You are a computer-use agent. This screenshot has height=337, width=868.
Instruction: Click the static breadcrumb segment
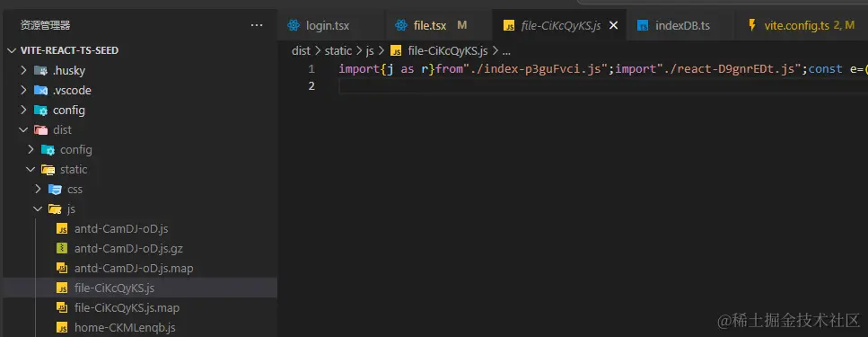[x=338, y=51]
